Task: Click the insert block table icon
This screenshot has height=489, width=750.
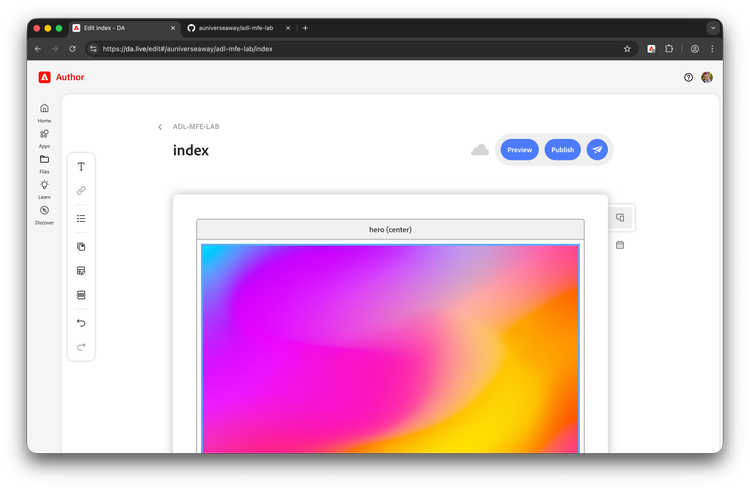Action: point(81,271)
